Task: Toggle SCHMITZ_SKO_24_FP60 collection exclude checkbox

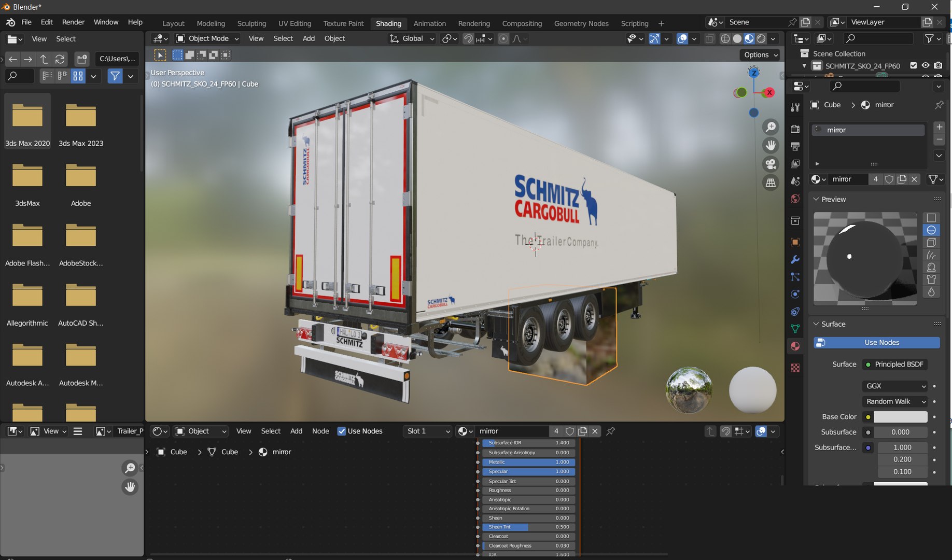Action: coord(914,65)
